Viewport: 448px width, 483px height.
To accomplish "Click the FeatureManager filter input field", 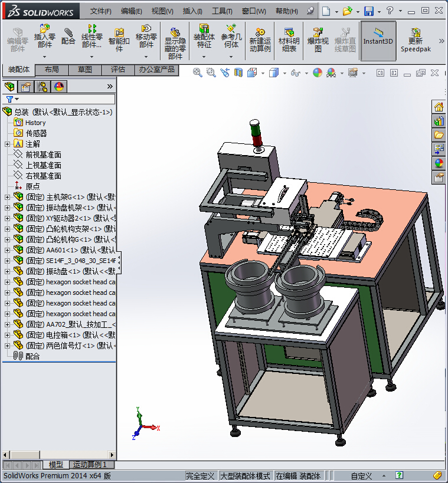I will pyautogui.click(x=58, y=99).
